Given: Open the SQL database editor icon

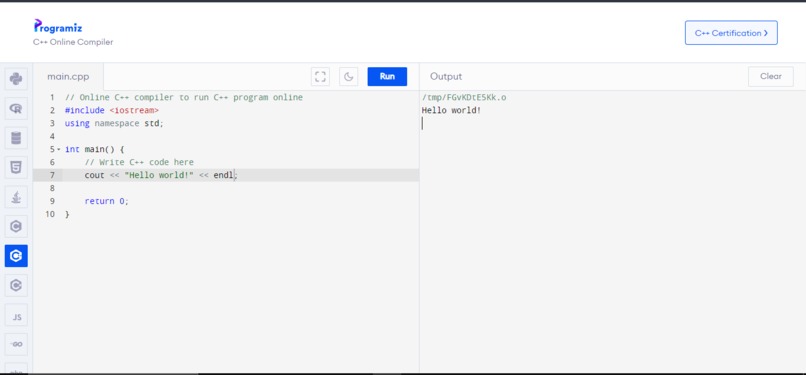Looking at the screenshot, I should click(x=16, y=138).
